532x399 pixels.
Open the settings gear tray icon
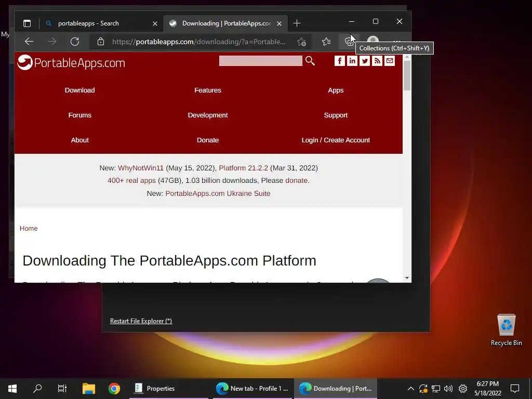tap(463, 389)
